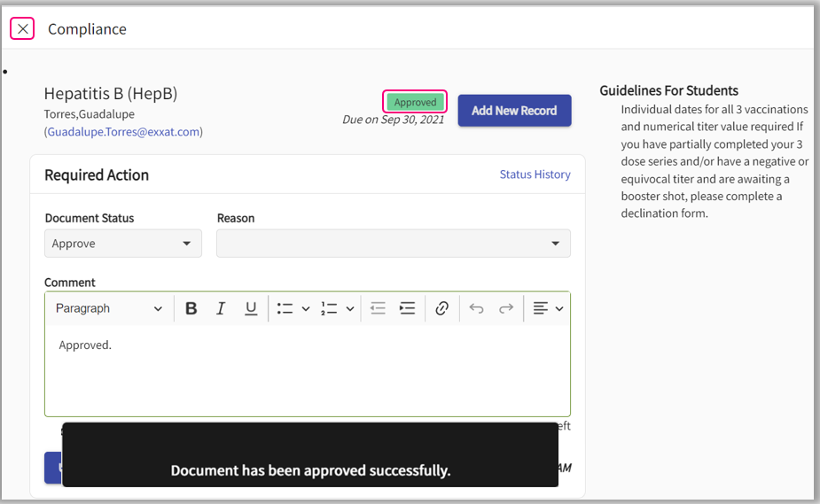Viewport: 820px width, 504px height.
Task: Decrease indent in comment editor
Action: tap(378, 308)
